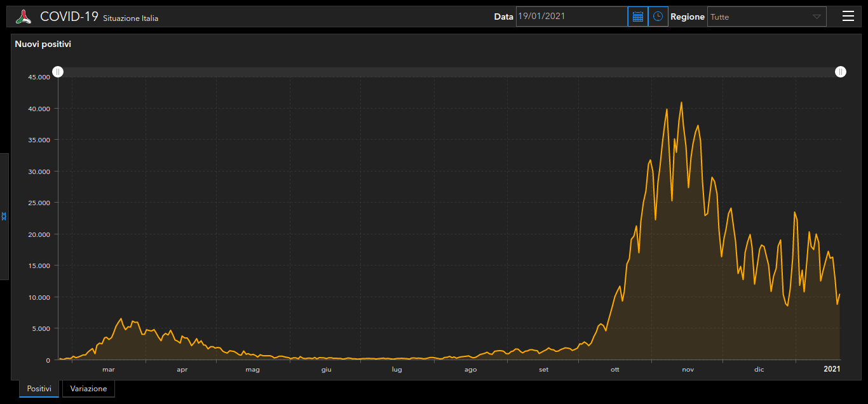Switch to the Variazione tab
Image resolution: width=868 pixels, height=404 pixels.
click(88, 389)
